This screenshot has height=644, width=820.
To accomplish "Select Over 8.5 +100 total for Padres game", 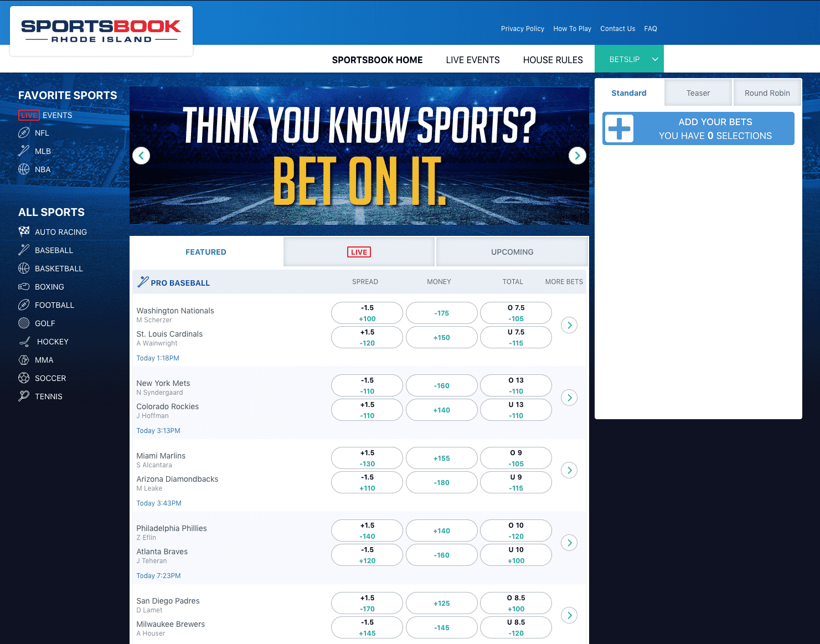I will point(516,603).
